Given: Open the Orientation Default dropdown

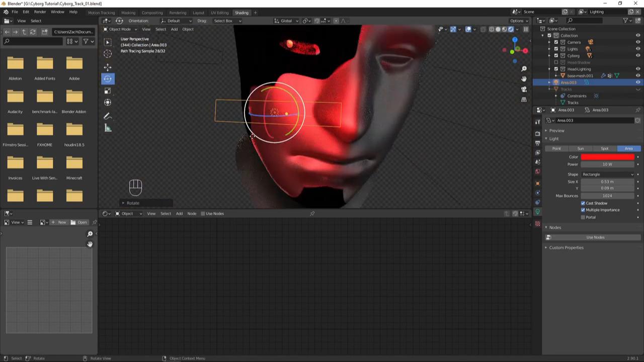Looking at the screenshot, I should (x=176, y=21).
